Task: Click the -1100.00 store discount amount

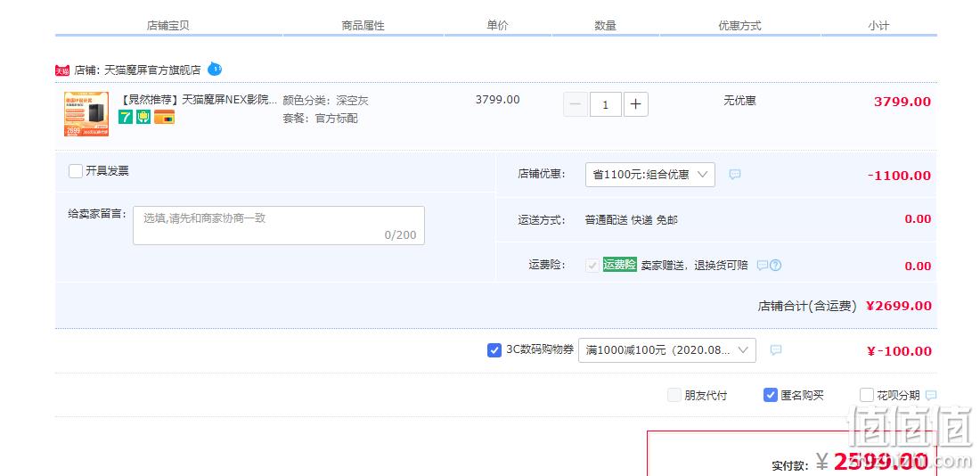Action: pos(900,176)
